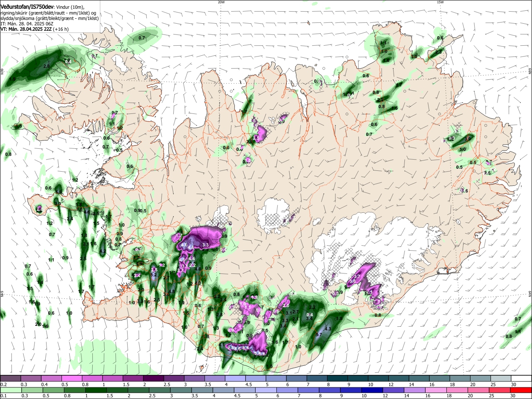Click the Veðurstofan/IS750dev title text
The image size is (532, 399).
pos(27,7)
